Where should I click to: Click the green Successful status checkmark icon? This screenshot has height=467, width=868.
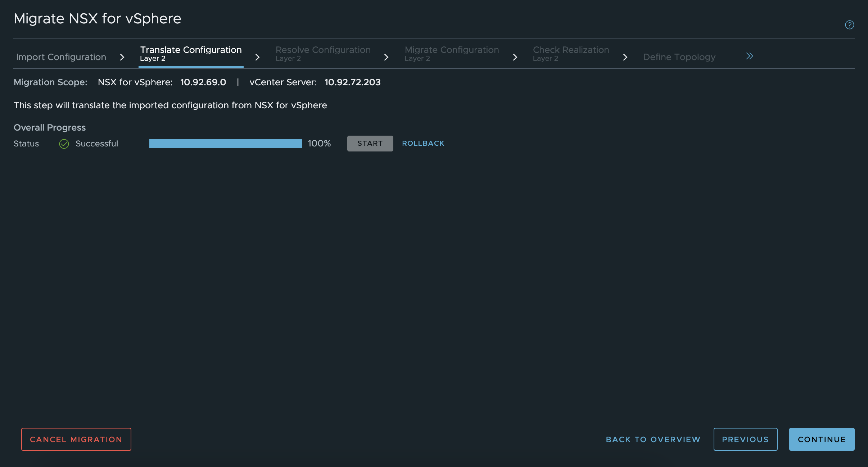click(x=64, y=144)
